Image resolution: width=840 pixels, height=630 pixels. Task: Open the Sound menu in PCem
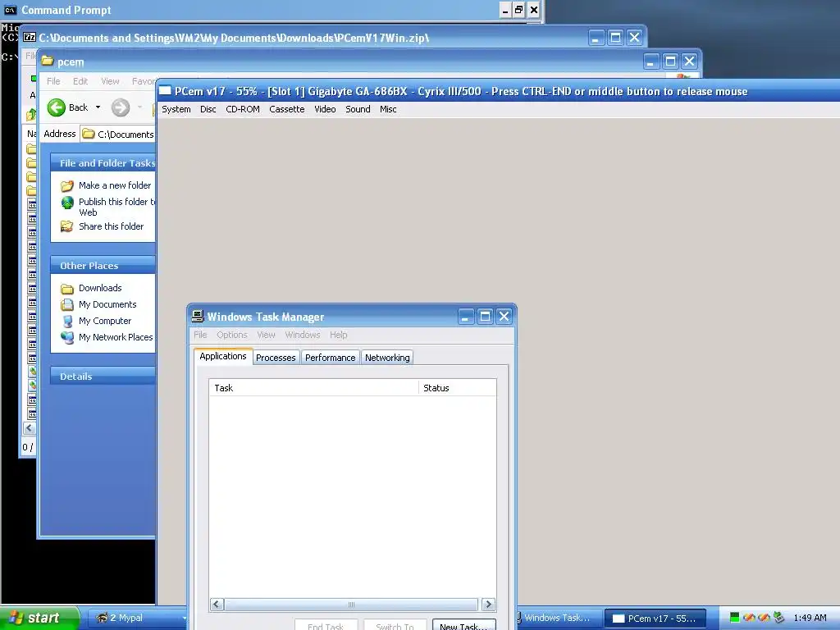[358, 109]
